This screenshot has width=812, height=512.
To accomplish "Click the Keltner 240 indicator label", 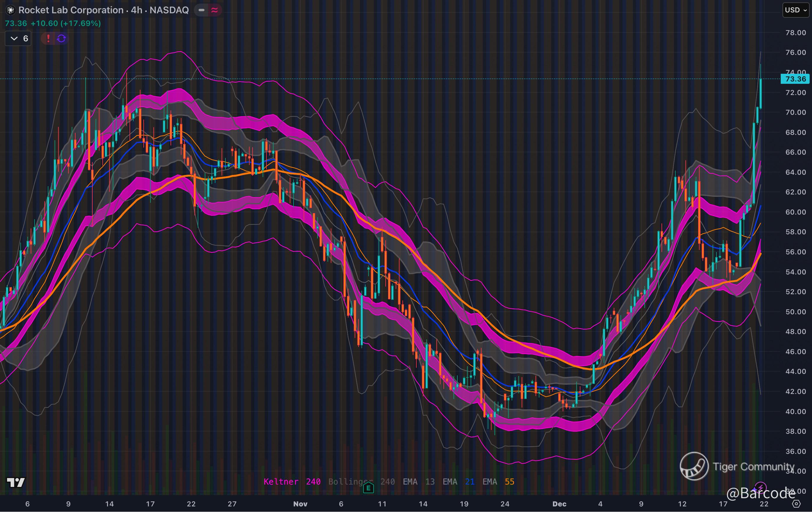I will point(292,482).
